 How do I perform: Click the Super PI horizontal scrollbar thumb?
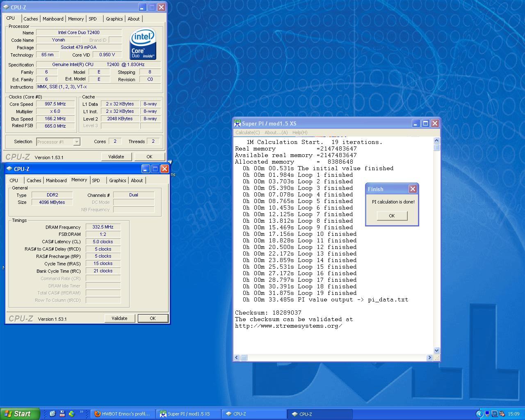[x=244, y=358]
